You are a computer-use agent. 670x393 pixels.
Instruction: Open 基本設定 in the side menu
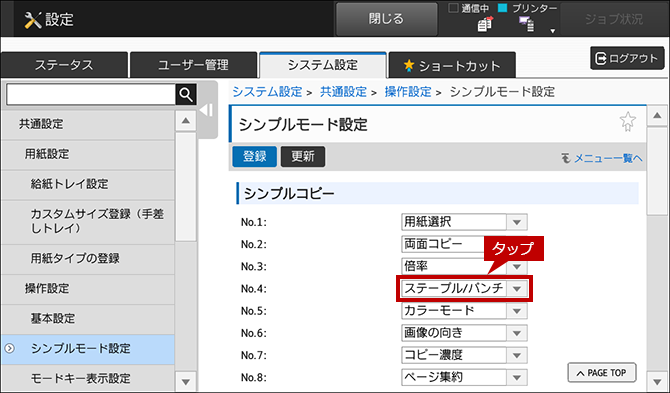(88, 319)
